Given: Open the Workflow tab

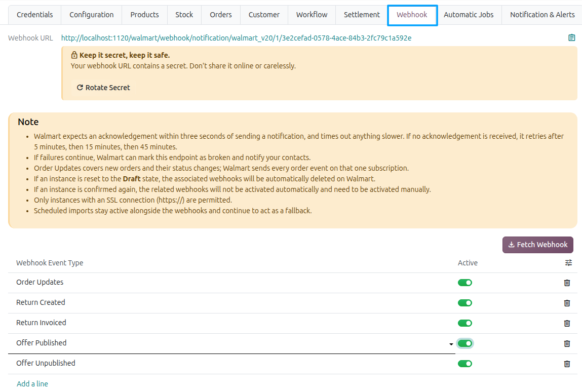Looking at the screenshot, I should click(312, 15).
